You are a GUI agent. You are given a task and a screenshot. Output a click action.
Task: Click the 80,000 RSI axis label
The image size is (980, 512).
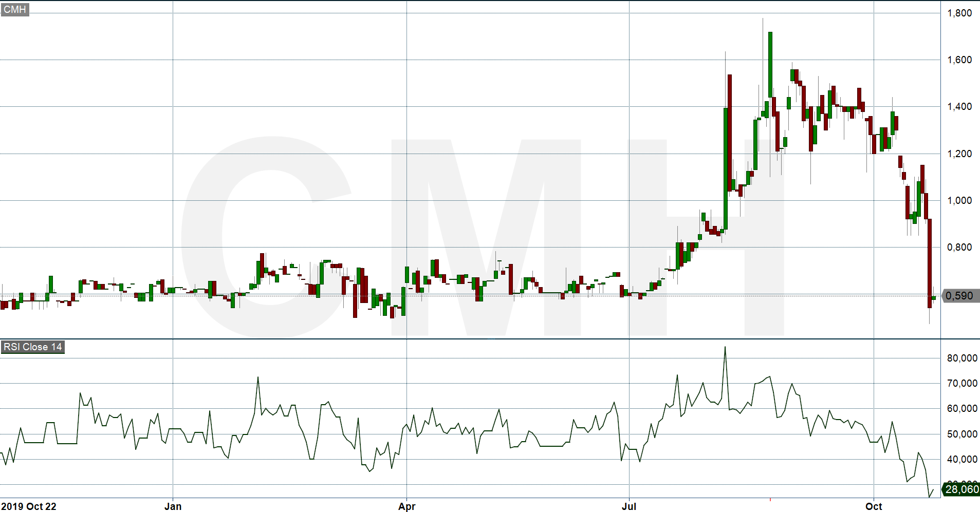[x=962, y=358]
